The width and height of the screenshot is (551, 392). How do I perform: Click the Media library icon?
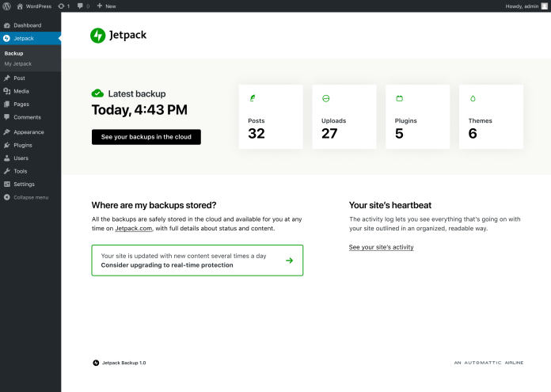tap(6, 91)
